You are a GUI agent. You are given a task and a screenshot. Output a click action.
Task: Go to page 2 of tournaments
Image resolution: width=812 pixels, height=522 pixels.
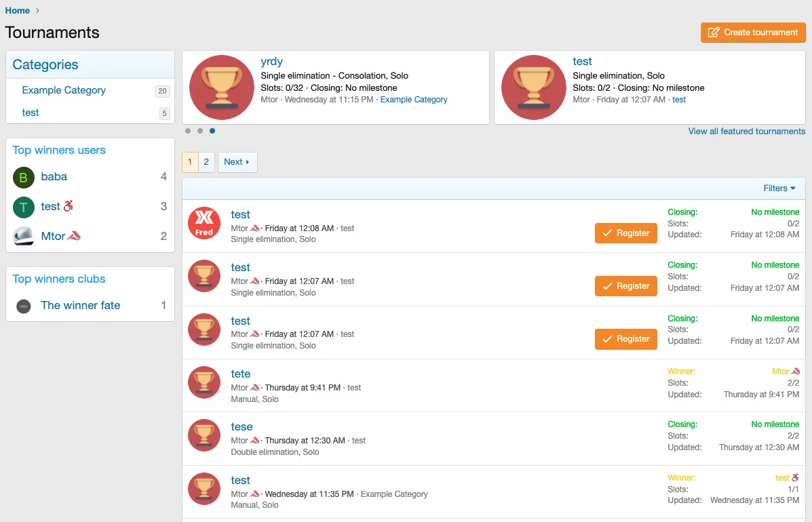coord(206,162)
